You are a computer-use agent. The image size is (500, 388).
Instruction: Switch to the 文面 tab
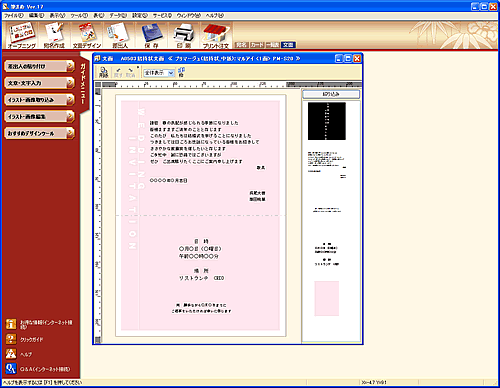click(x=288, y=45)
